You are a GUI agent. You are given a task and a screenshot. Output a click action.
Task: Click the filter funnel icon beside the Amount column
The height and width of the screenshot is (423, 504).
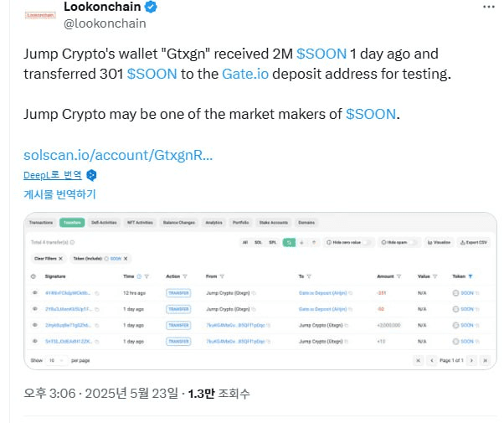[399, 276]
